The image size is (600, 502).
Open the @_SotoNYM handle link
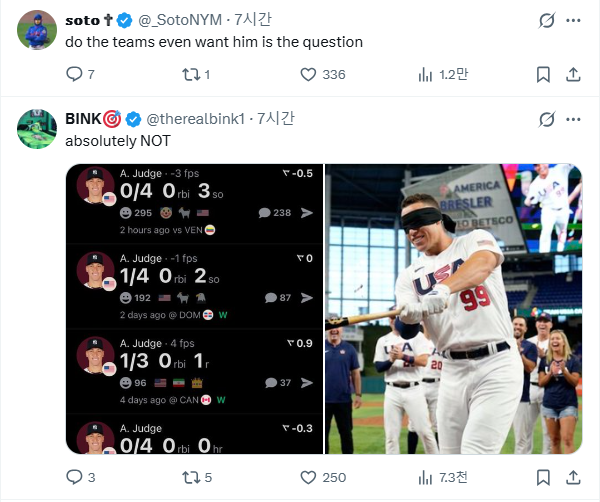point(178,20)
